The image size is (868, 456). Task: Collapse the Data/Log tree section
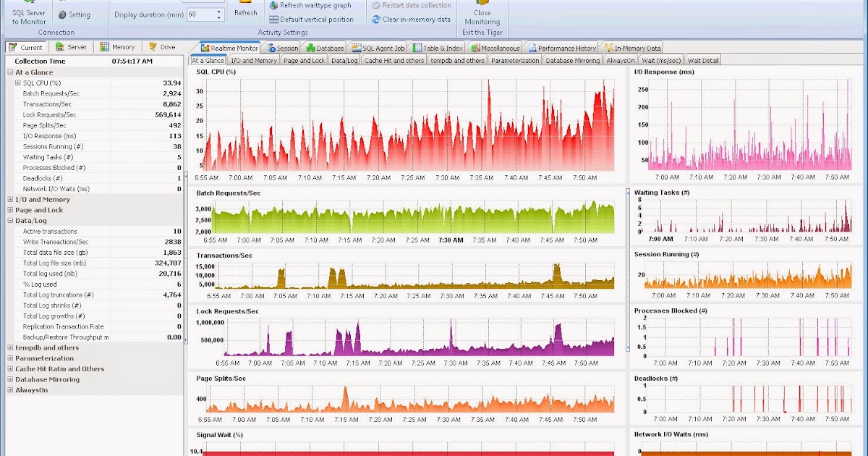tap(10, 220)
